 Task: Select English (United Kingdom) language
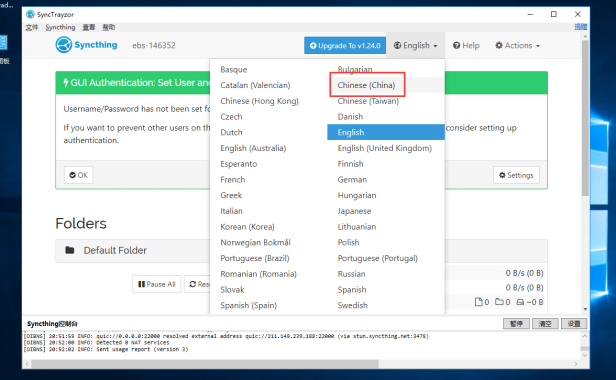[385, 148]
